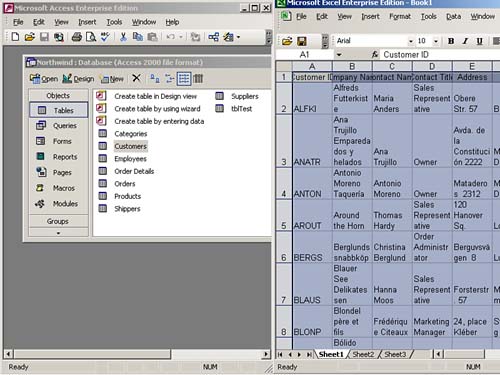
Task: Select Excel column header C
Action: (392, 66)
